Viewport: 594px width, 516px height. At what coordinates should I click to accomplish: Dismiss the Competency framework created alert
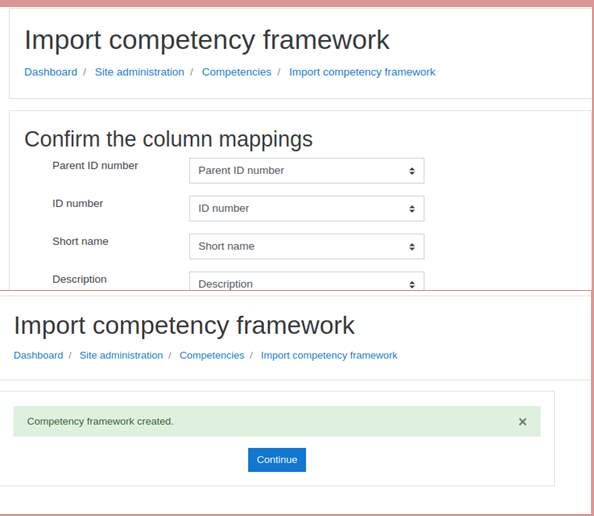(x=522, y=422)
